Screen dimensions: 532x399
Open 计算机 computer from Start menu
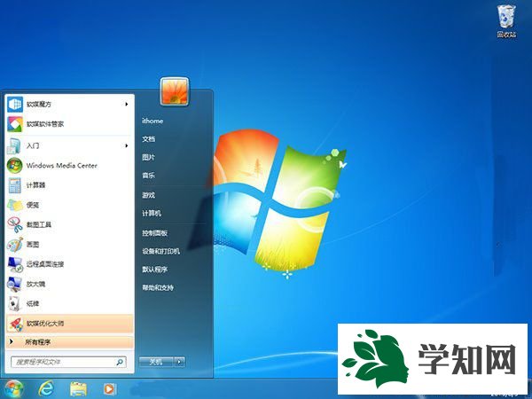click(152, 214)
